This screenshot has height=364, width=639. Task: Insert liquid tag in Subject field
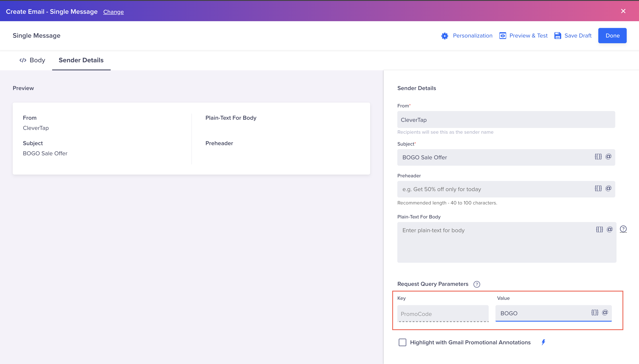(598, 157)
